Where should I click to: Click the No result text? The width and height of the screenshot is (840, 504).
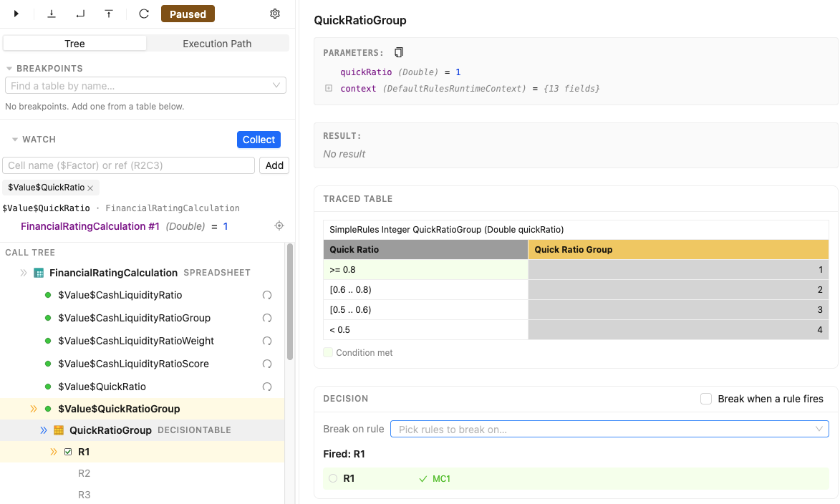[x=344, y=154]
